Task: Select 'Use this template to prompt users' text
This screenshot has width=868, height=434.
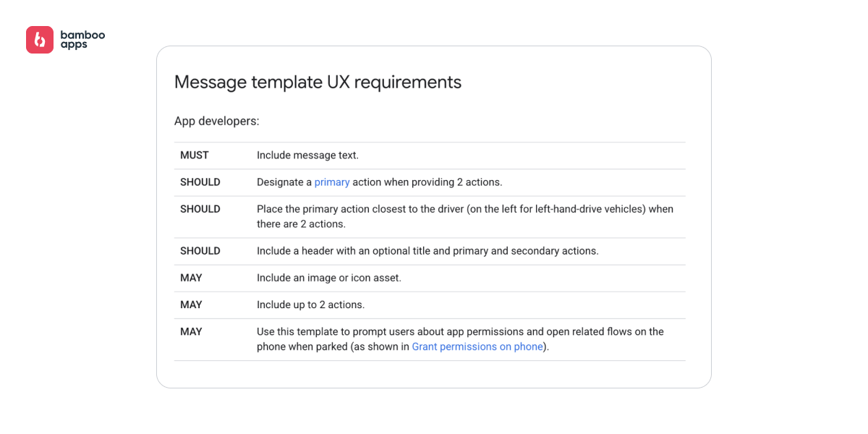Action: click(460, 339)
